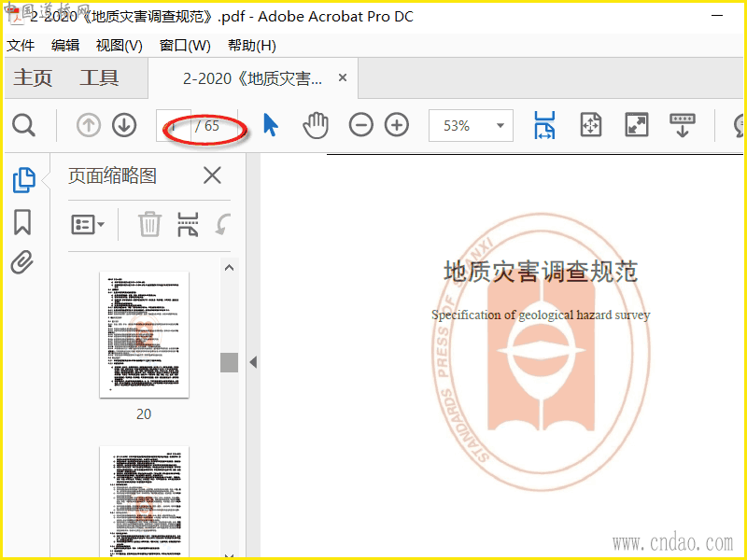Viewport: 747px width, 560px height.
Task: Open the 帮助(H) menu
Action: point(251,46)
